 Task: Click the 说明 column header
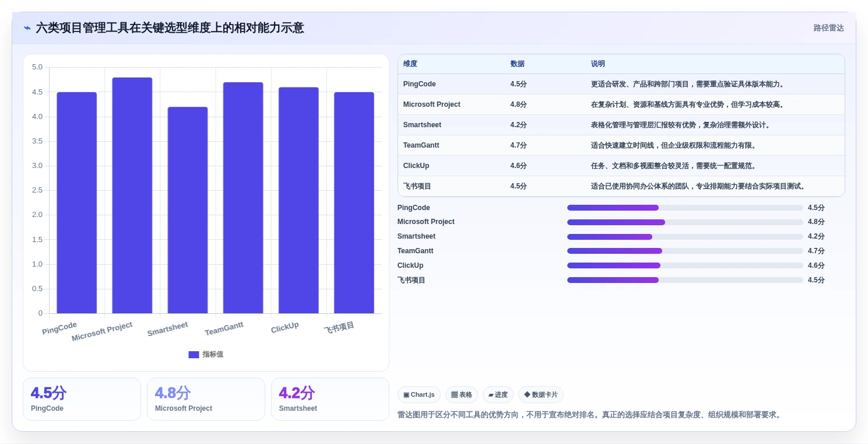pyautogui.click(x=598, y=64)
